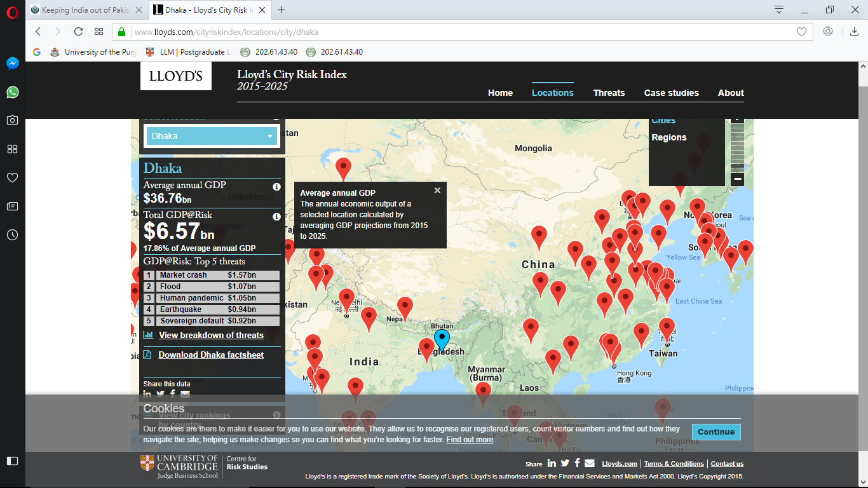Click map marker over Taiwan
Image resolution: width=868 pixels, height=488 pixels.
(667, 329)
